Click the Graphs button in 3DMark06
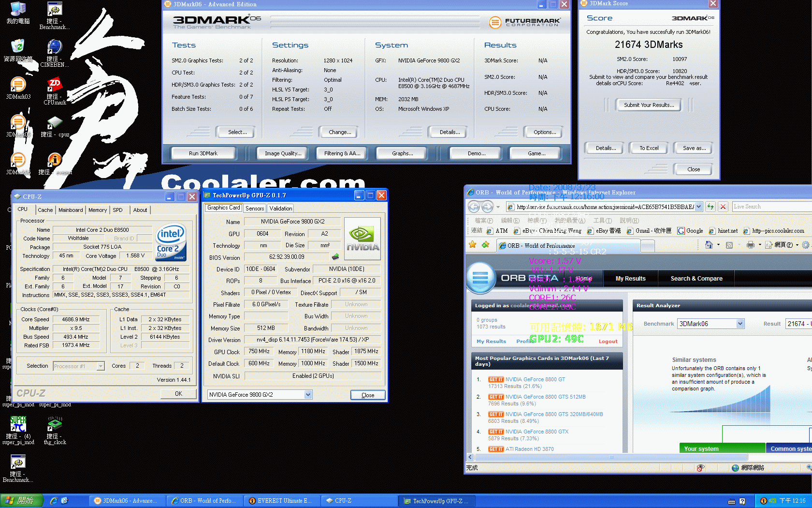This screenshot has height=508, width=812. click(402, 153)
